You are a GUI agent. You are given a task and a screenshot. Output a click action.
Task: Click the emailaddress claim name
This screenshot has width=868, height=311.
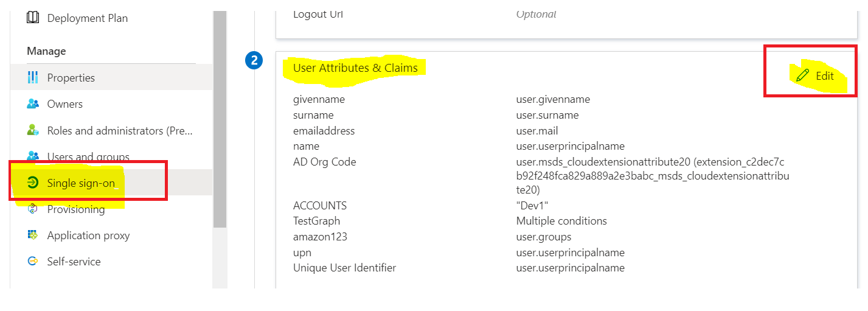click(324, 131)
